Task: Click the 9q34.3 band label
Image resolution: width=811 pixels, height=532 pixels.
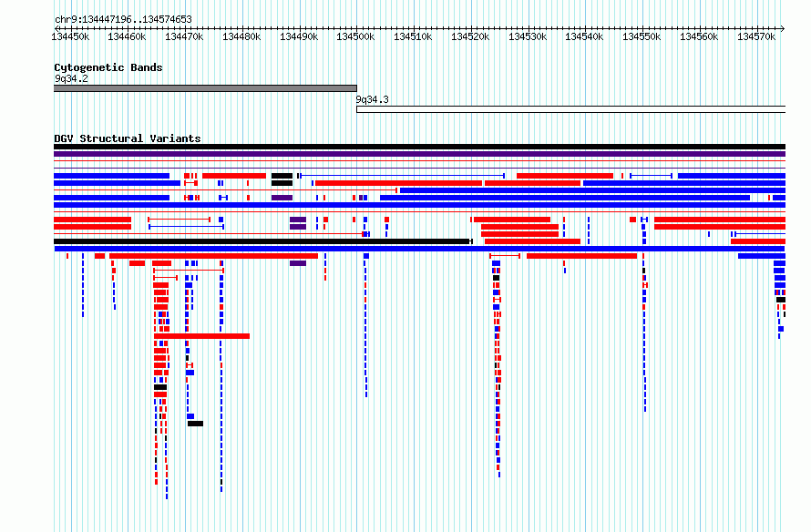Action: 372,100
